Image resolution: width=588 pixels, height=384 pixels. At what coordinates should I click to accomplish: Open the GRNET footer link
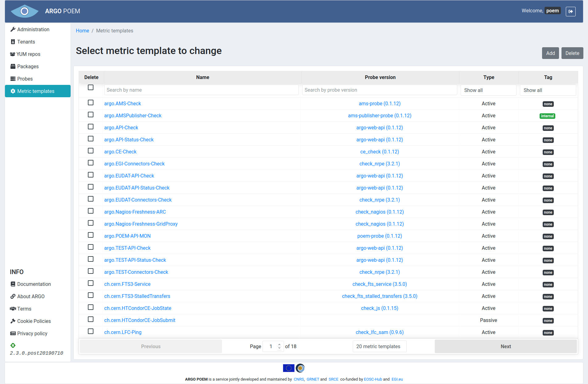[x=313, y=379]
